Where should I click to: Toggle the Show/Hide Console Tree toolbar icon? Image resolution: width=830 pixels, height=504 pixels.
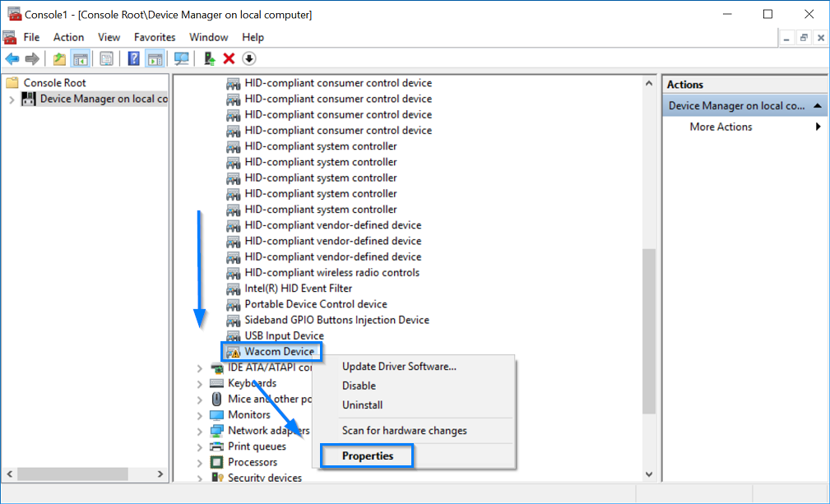click(x=81, y=58)
